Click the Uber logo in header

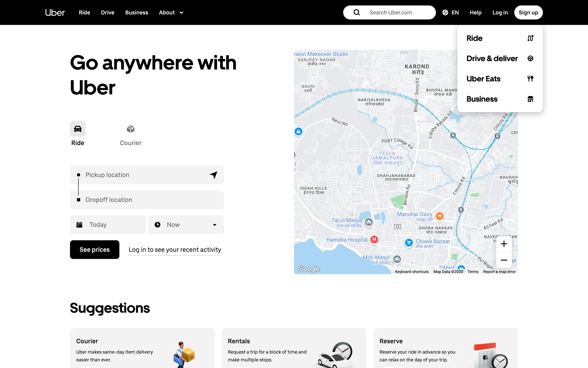pyautogui.click(x=55, y=13)
